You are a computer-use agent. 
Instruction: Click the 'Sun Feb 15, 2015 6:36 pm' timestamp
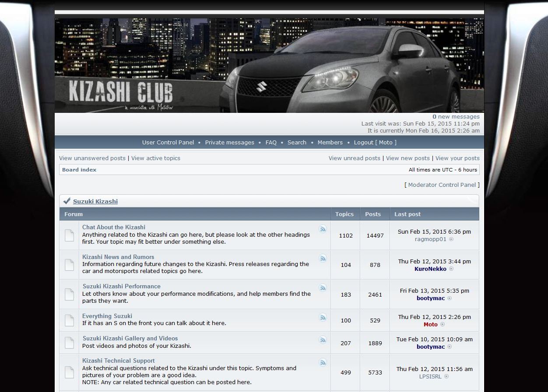tap(434, 231)
